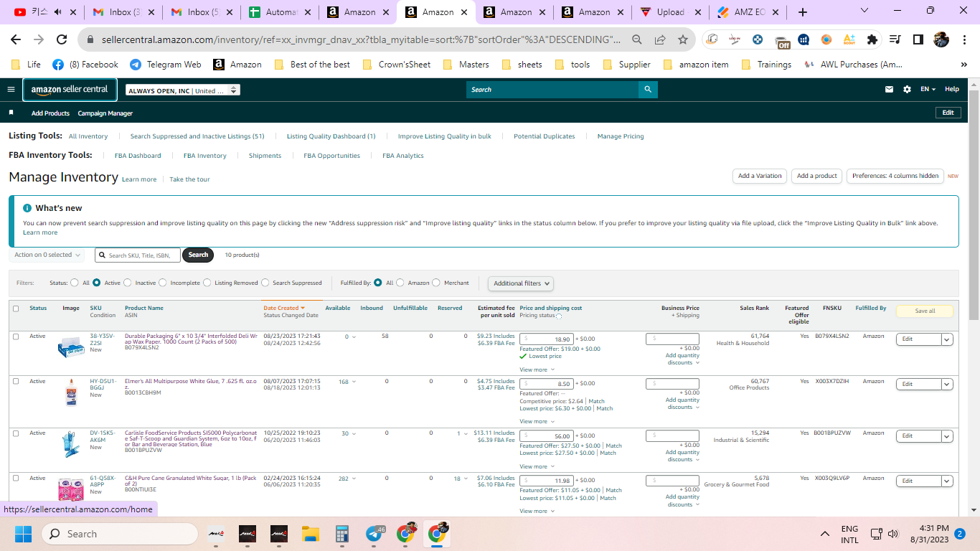Tick the select-all checkbox in table header
Image resolution: width=980 pixels, height=551 pixels.
[16, 309]
